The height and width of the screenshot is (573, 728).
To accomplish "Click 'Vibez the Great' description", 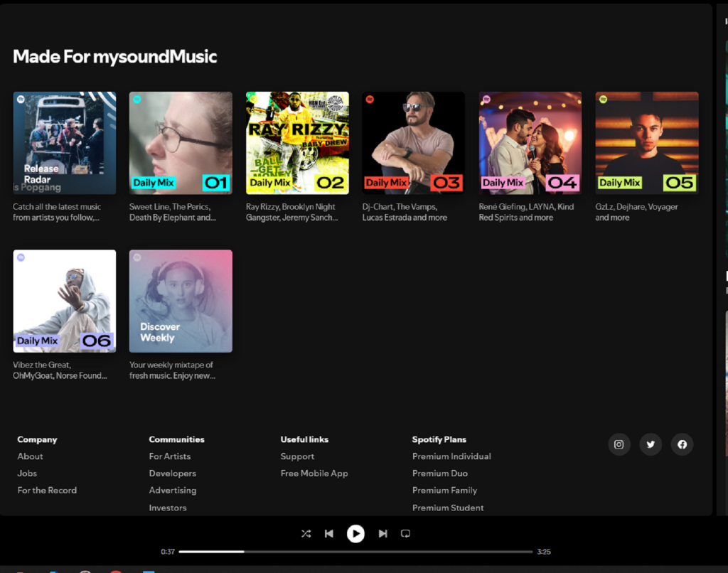I will pos(60,370).
